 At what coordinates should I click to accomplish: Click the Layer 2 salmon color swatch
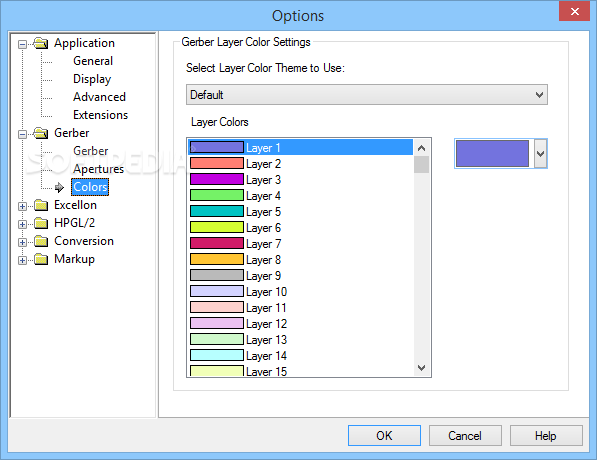217,163
